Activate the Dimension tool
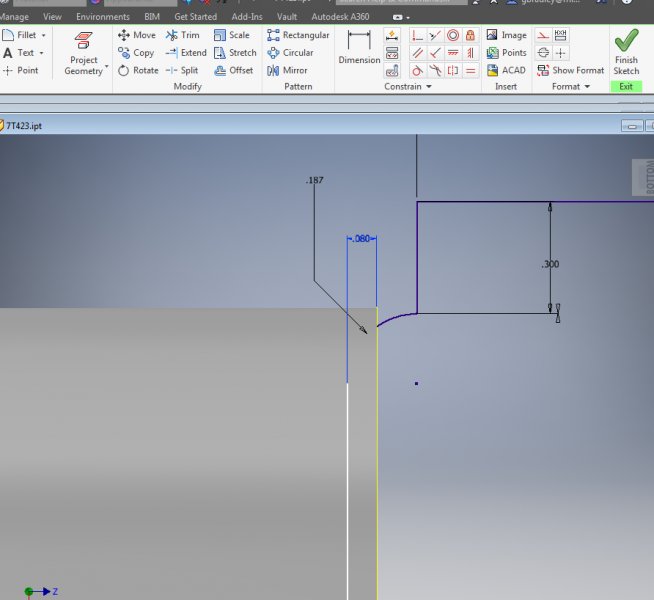654x600 pixels. (x=359, y=47)
